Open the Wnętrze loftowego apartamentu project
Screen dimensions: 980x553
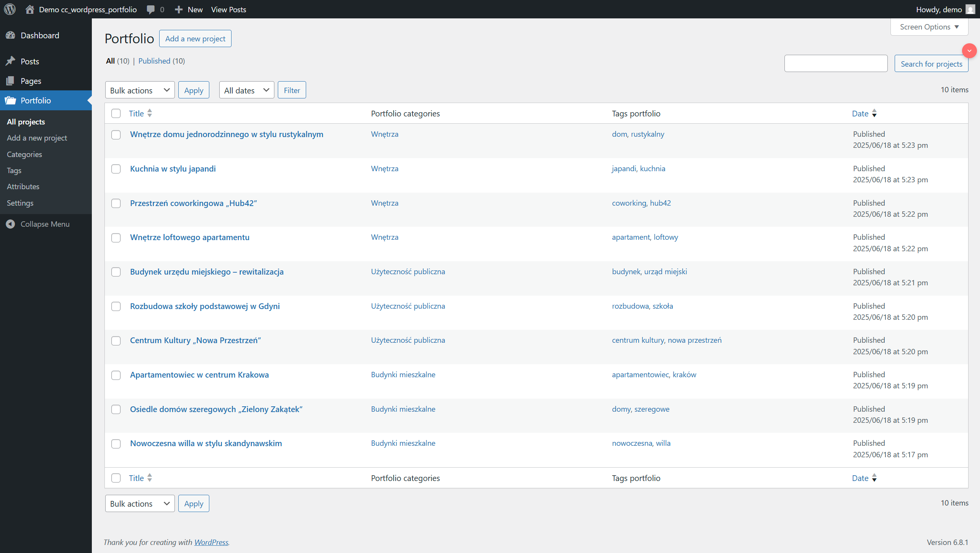[189, 237]
